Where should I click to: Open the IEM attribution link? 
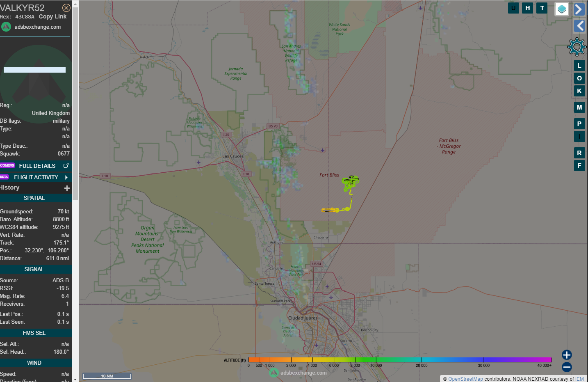579,379
